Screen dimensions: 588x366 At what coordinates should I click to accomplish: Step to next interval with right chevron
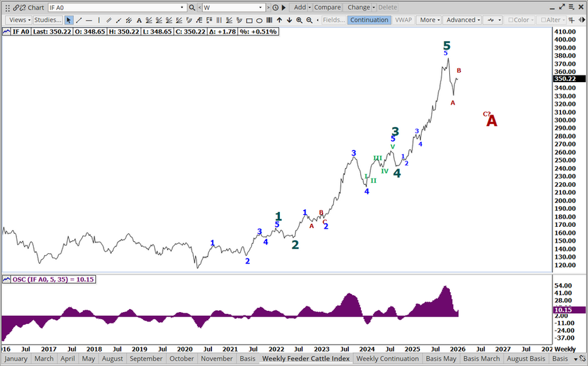pos(268,8)
